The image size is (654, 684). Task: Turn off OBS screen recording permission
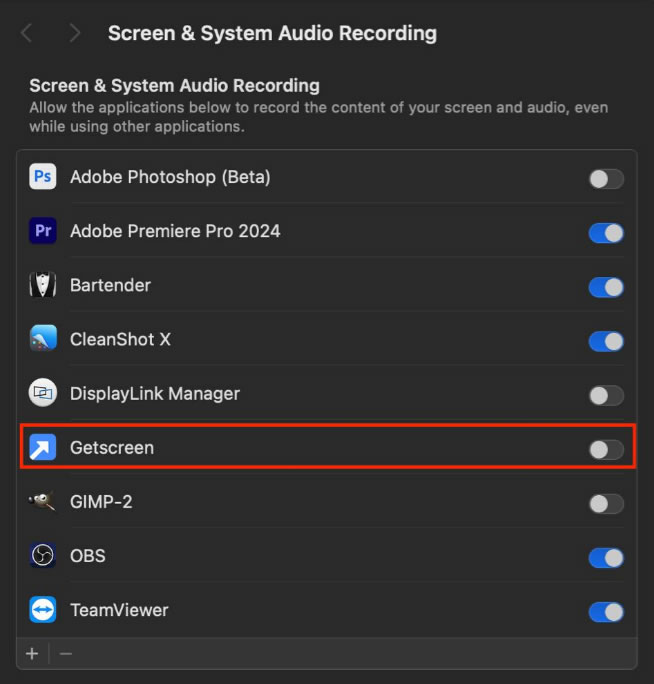[x=606, y=557]
